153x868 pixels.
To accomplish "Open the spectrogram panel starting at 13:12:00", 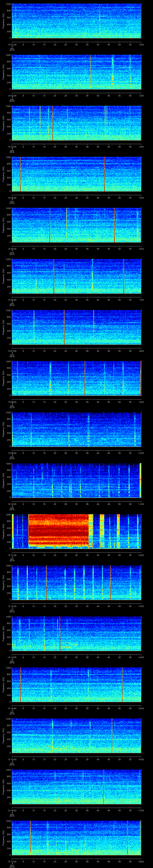I will pos(77,583).
